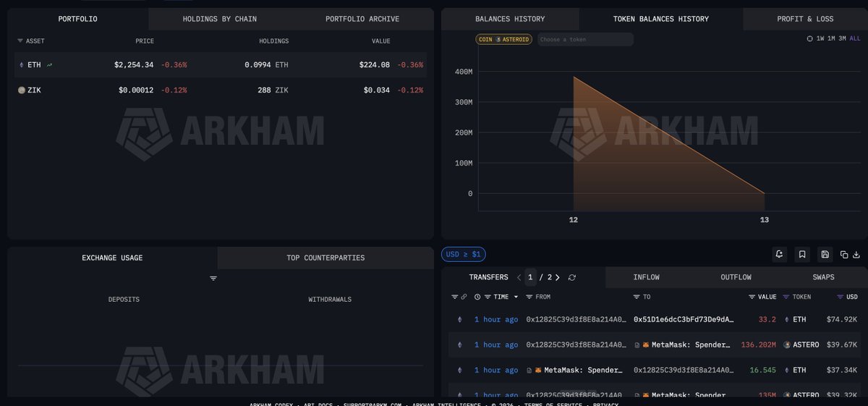Open the Choose a token field
The width and height of the screenshot is (868, 406).
[x=585, y=39]
